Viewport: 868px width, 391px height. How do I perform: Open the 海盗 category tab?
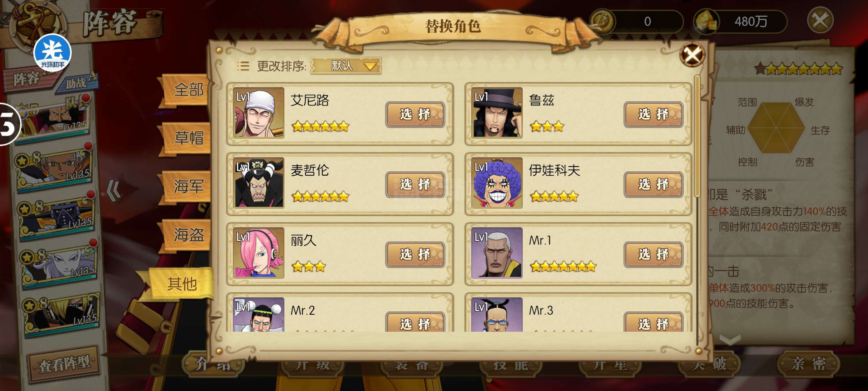click(187, 235)
